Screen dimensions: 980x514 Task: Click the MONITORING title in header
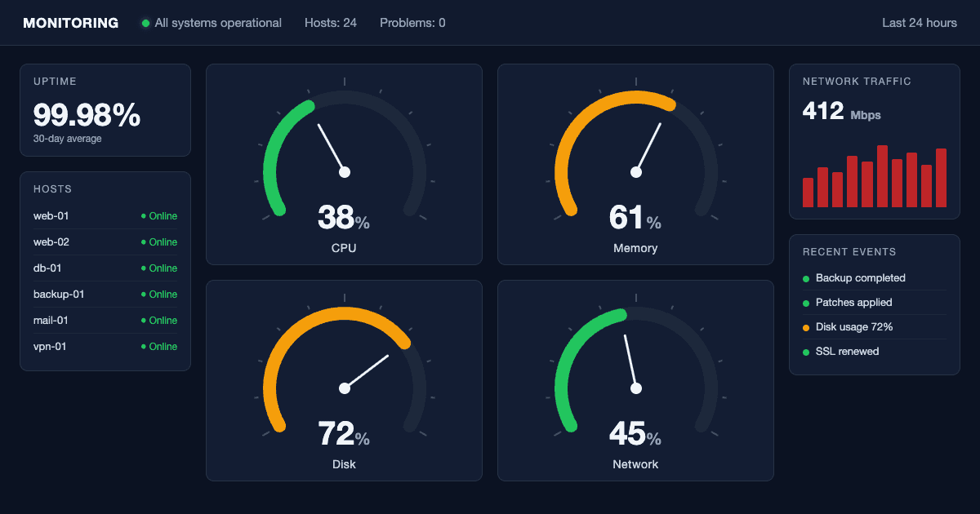[70, 23]
